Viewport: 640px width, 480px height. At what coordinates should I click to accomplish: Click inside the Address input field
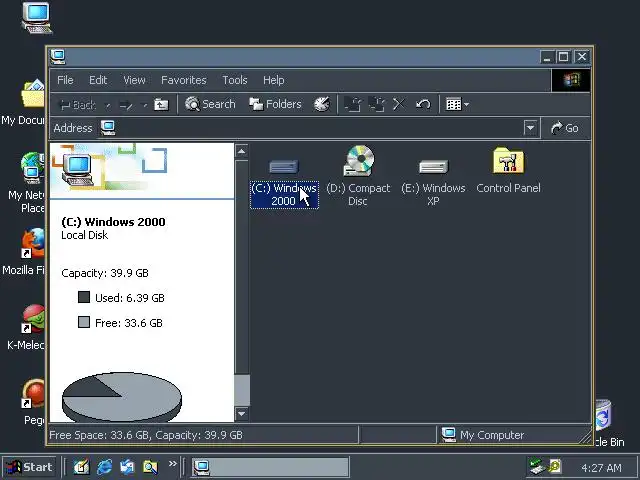point(311,128)
